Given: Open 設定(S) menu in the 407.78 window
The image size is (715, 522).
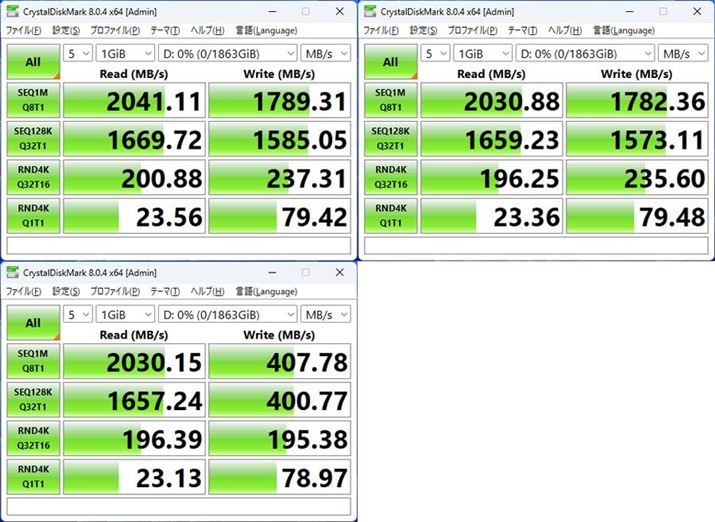Looking at the screenshot, I should pyautogui.click(x=66, y=291).
